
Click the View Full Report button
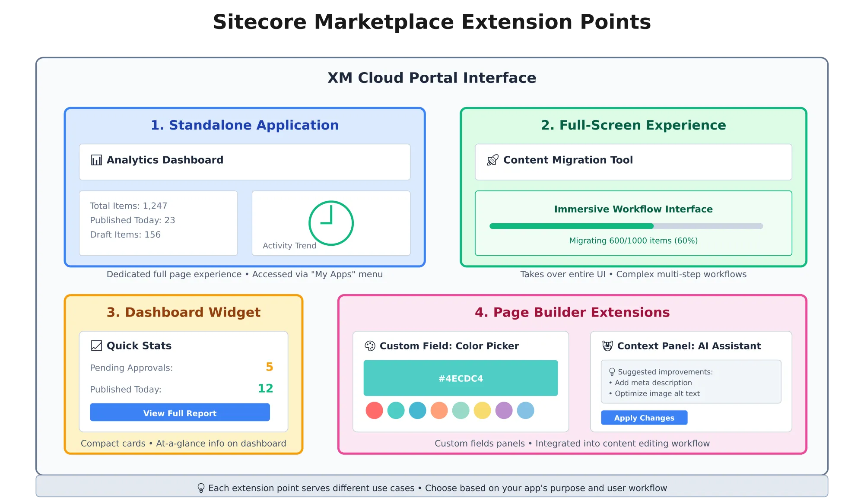point(180,412)
